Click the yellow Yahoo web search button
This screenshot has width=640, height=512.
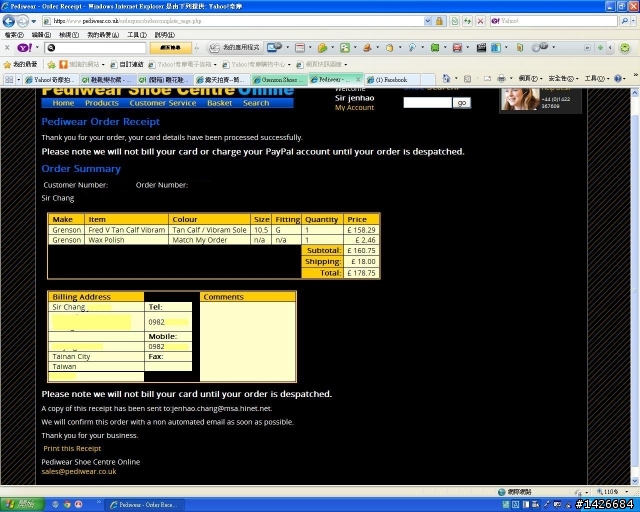tap(170, 48)
